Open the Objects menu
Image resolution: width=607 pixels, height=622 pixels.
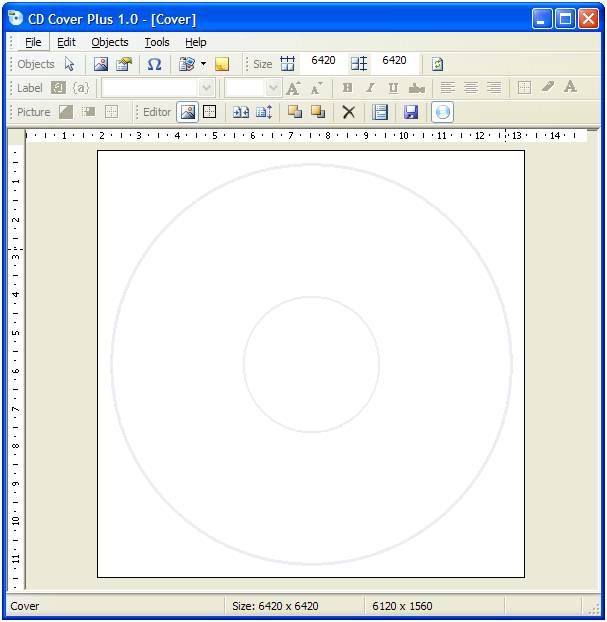110,42
